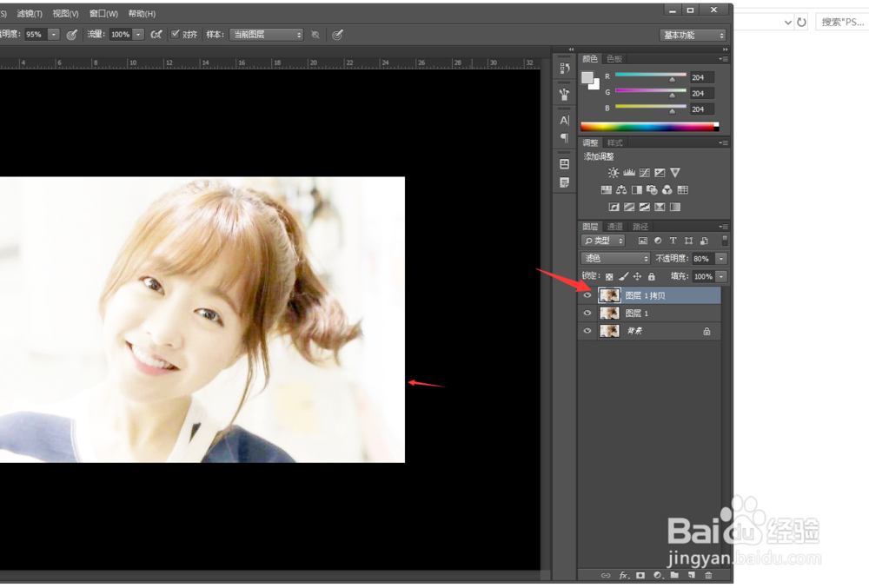The width and height of the screenshot is (869, 588).
Task: Open the Notes panel icon in the dock
Action: click(x=565, y=182)
